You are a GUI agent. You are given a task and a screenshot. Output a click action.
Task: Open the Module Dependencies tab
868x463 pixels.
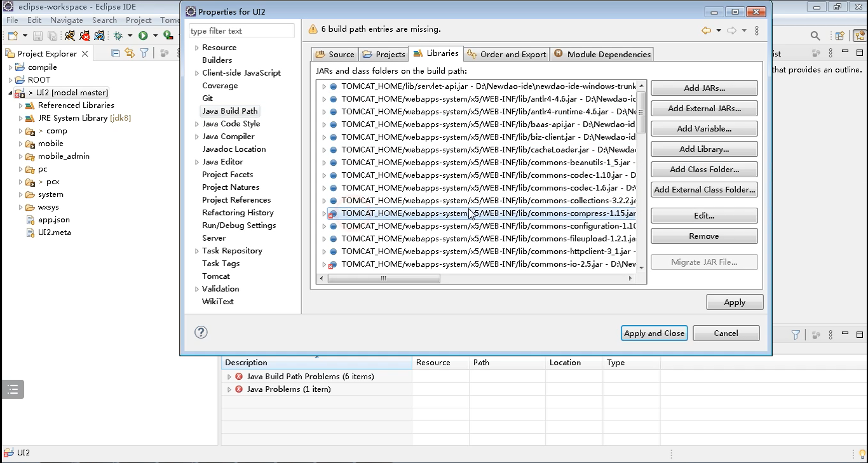(602, 54)
